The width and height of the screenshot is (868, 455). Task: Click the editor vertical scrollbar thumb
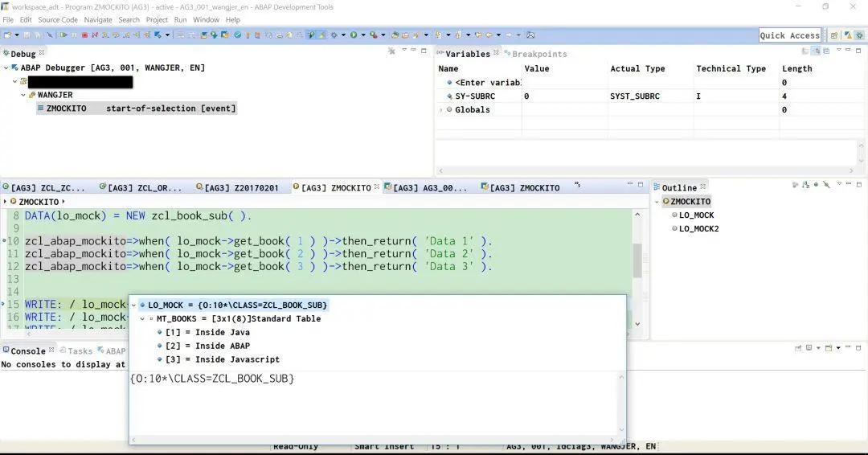[637, 260]
